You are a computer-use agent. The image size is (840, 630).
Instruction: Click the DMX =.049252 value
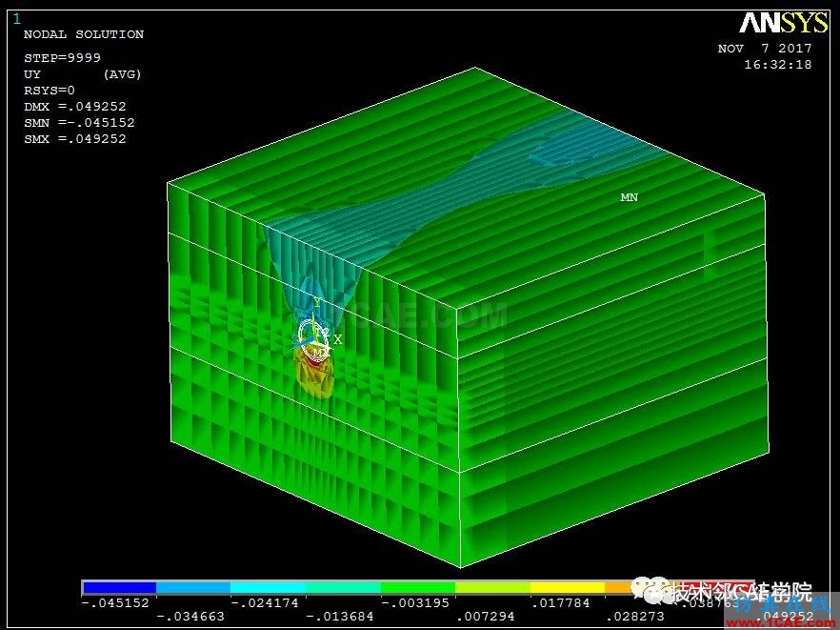pyautogui.click(x=75, y=106)
